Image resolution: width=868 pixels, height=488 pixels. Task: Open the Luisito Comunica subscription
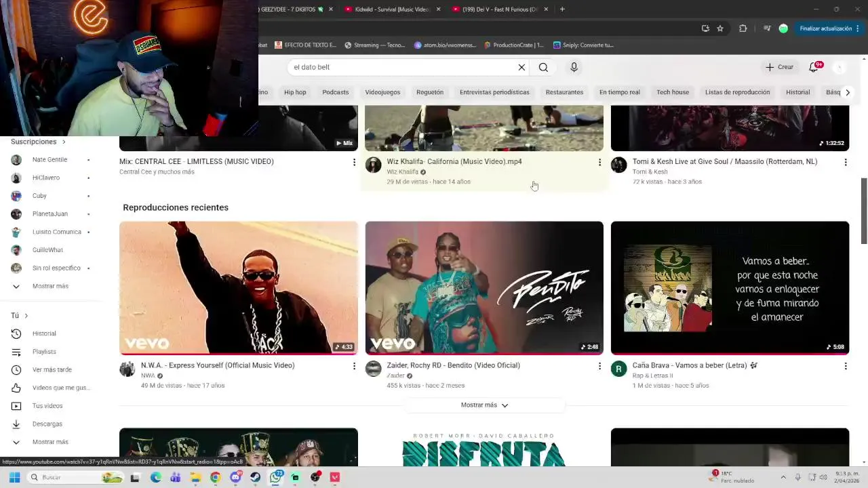point(56,232)
